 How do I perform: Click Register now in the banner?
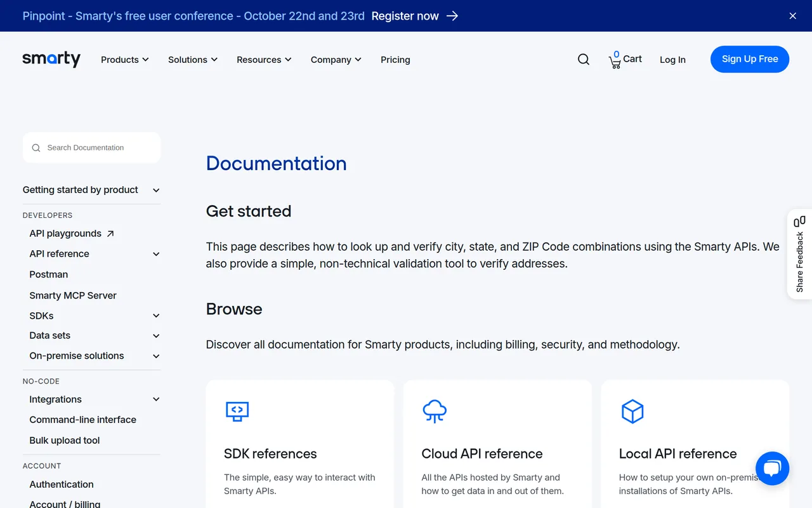click(405, 16)
